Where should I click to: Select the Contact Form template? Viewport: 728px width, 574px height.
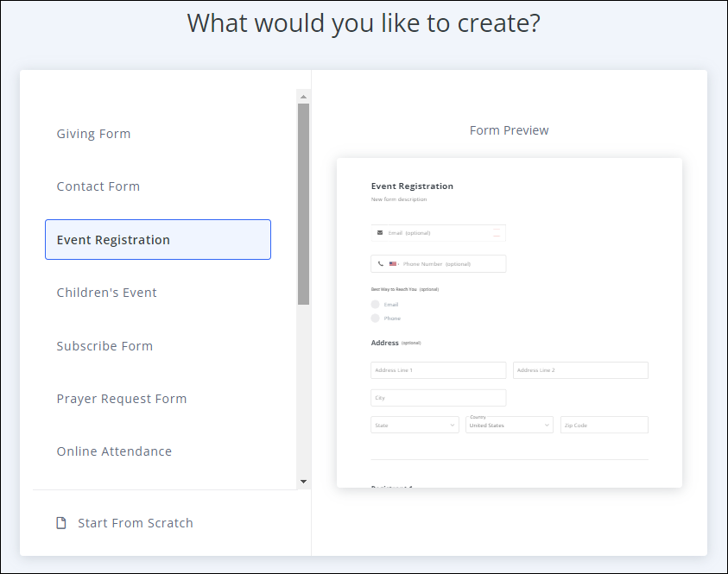coord(98,186)
